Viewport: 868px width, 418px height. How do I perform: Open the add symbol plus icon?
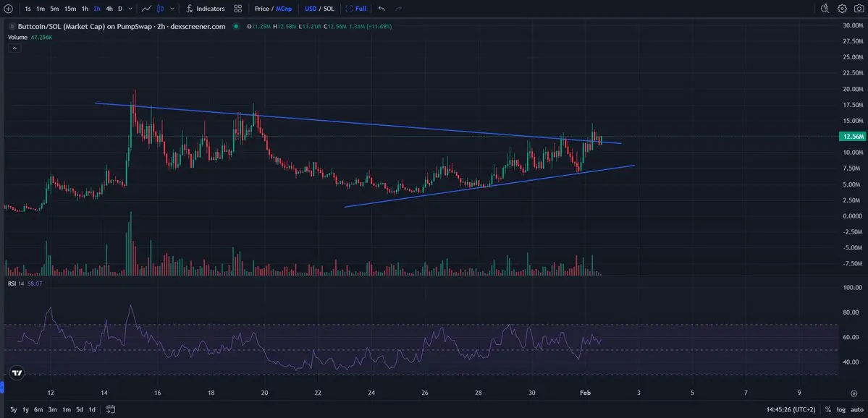coord(8,9)
